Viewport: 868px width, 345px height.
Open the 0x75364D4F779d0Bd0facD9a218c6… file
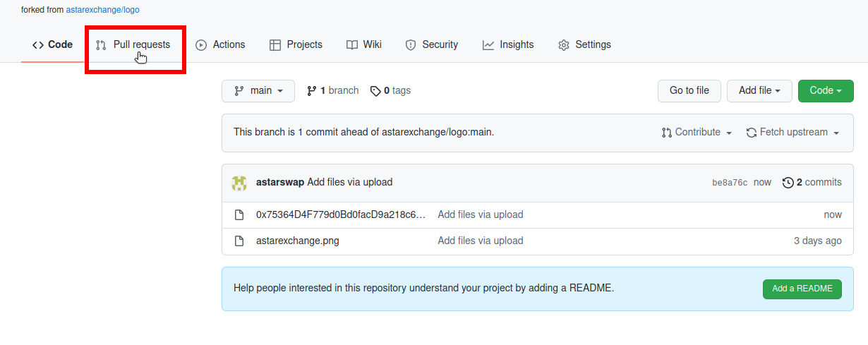click(x=341, y=214)
